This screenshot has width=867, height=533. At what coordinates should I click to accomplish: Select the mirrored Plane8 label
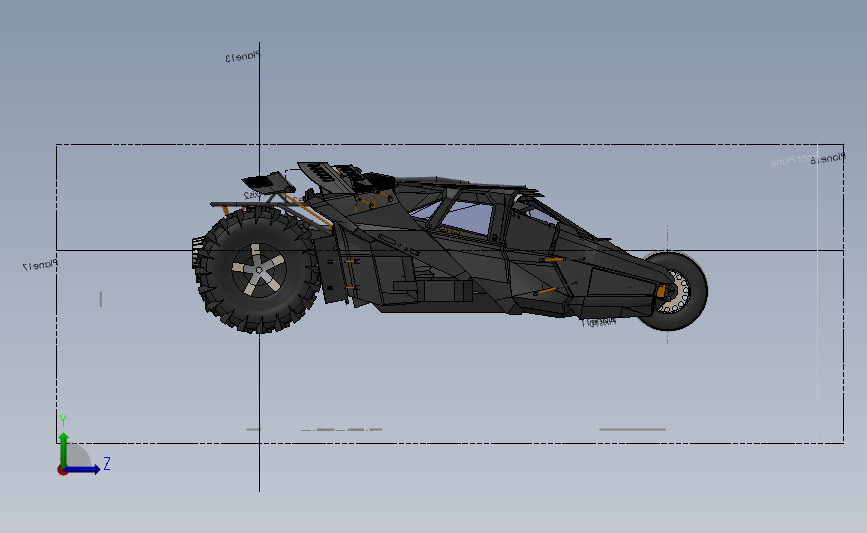[x=828, y=159]
